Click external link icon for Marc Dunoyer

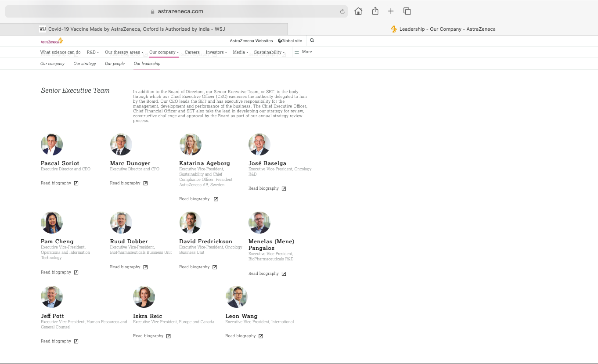point(145,184)
